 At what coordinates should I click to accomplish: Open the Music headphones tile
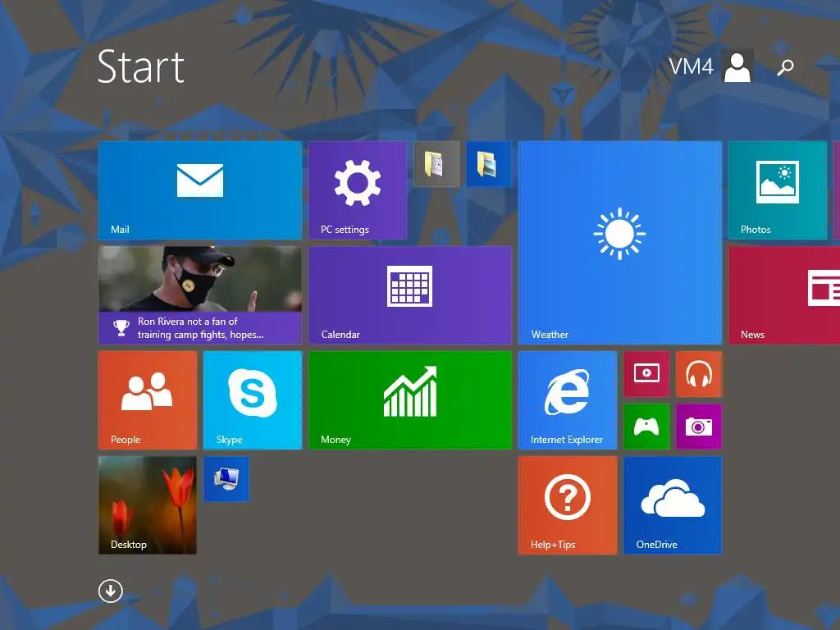pos(699,374)
